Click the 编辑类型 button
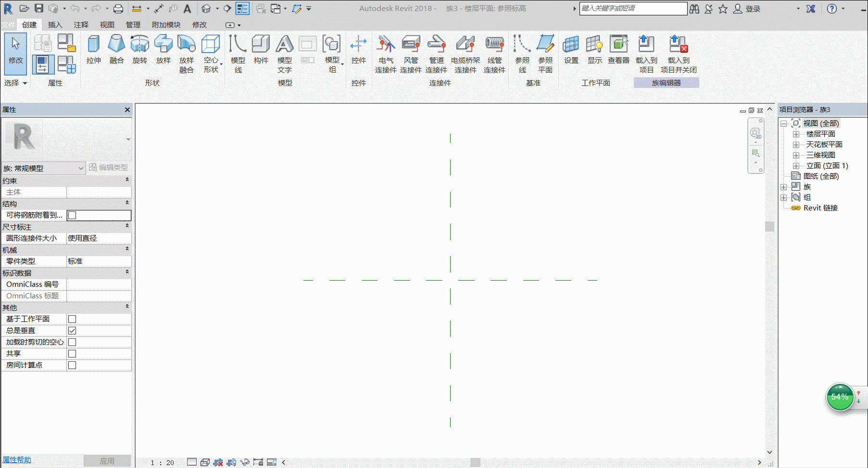The width and height of the screenshot is (868, 468). click(x=109, y=167)
